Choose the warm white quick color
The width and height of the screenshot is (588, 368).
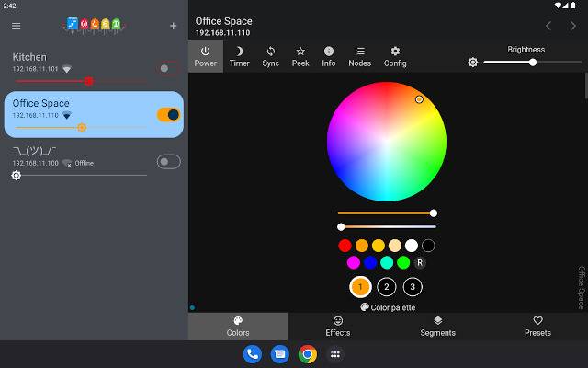[x=395, y=246]
